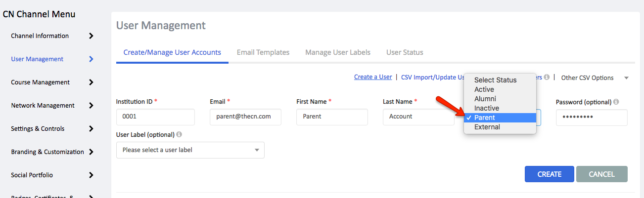Select User Management in sidebar
Screen dimensions: 644x198
pos(37,59)
